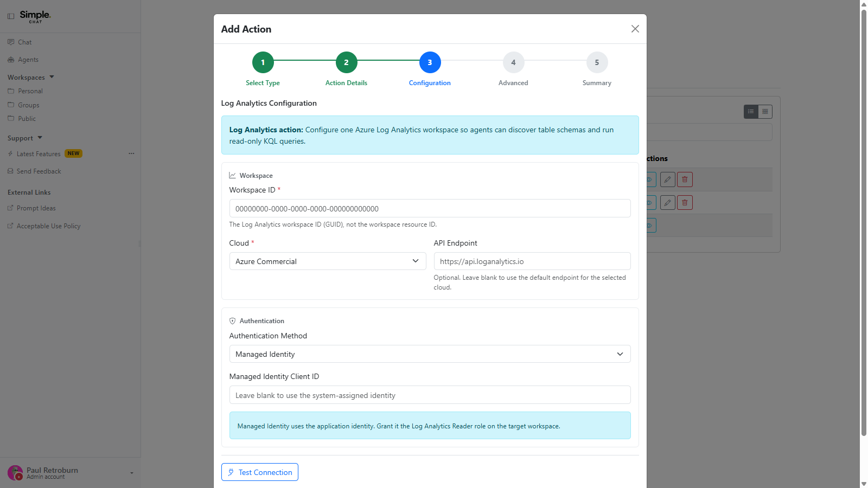
Task: Click the Managed Identity Client ID field
Action: pyautogui.click(x=430, y=395)
